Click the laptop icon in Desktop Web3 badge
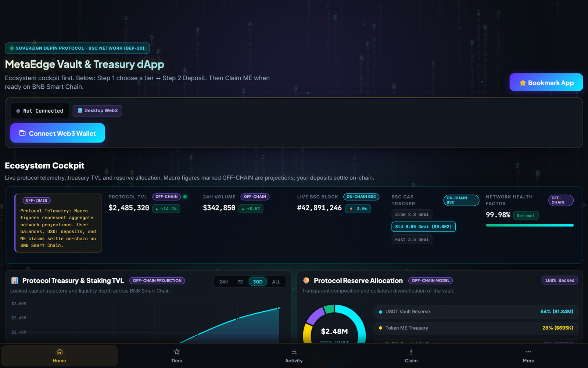 [x=80, y=110]
